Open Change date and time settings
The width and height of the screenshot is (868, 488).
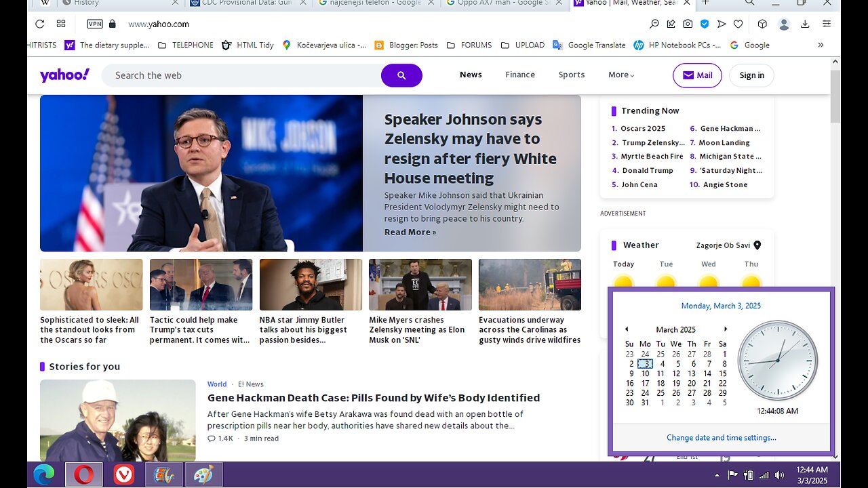click(722, 438)
